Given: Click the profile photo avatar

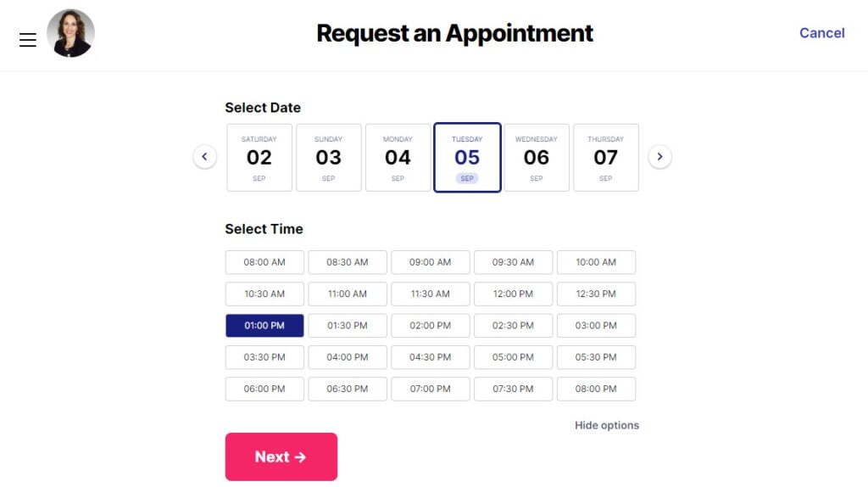Looking at the screenshot, I should pos(71,33).
